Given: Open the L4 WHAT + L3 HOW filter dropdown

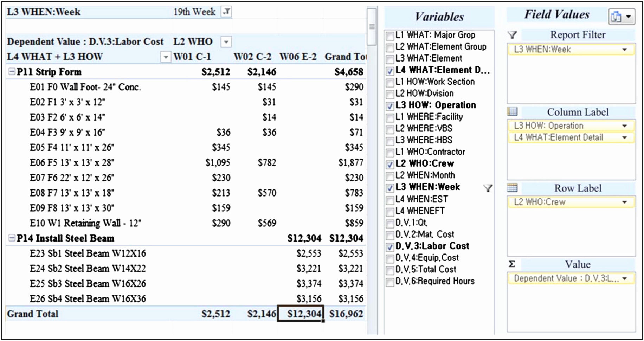Looking at the screenshot, I should [166, 56].
